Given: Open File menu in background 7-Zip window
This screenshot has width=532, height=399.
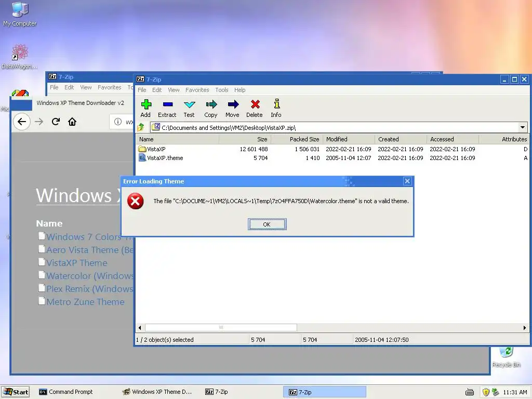Looking at the screenshot, I should point(54,87).
